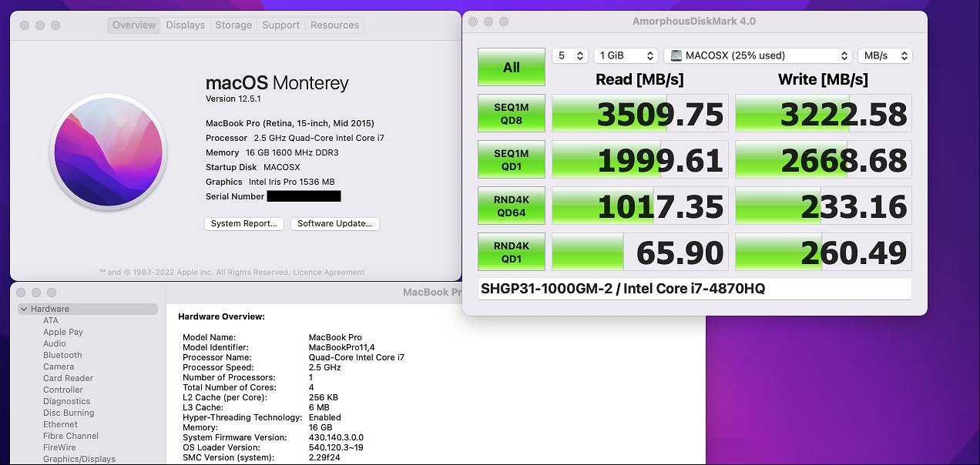Run the SEQ1M QD8 test

pos(512,114)
